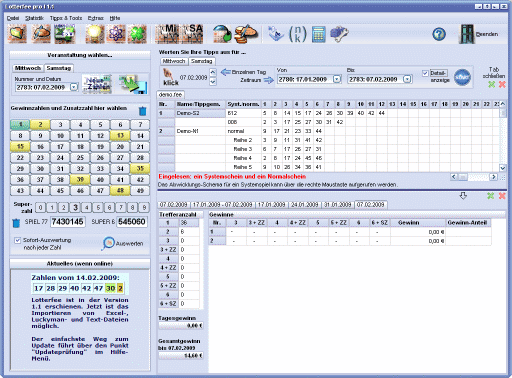Switch to the 24.01.2009 results tab
Image resolution: width=512 pixels, height=378 pixels.
click(304, 204)
